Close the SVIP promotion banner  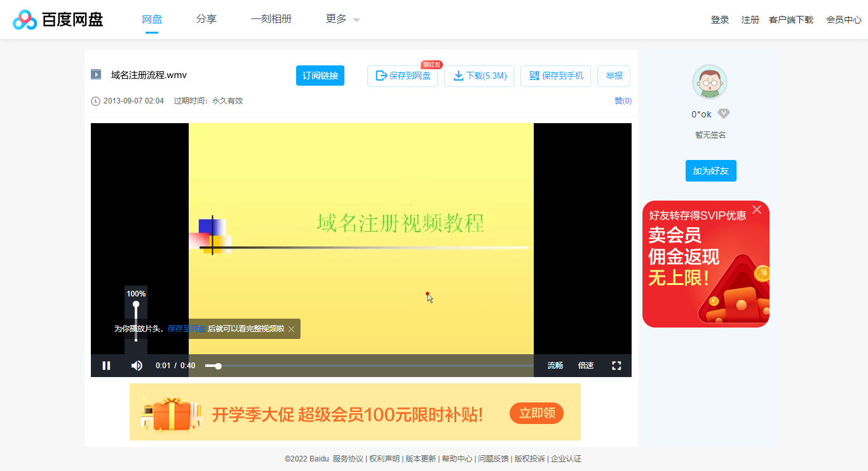coord(757,209)
